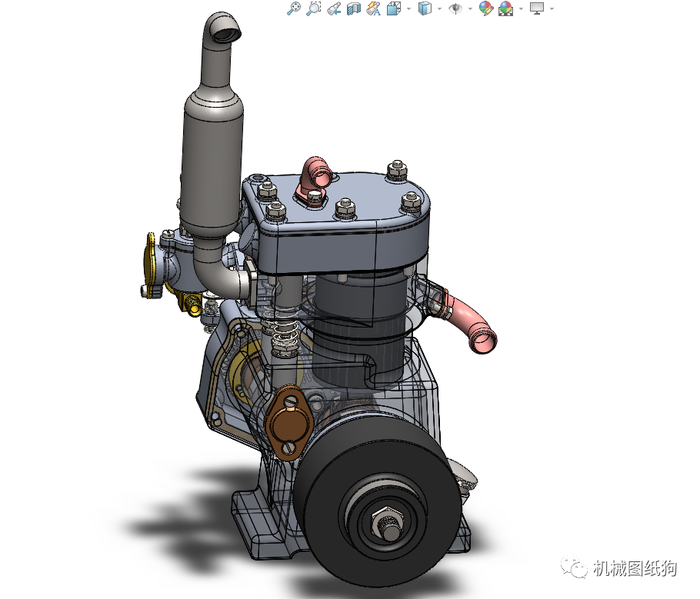Open the Display Style dropdown arrow
This screenshot has height=599, width=700.
(439, 8)
